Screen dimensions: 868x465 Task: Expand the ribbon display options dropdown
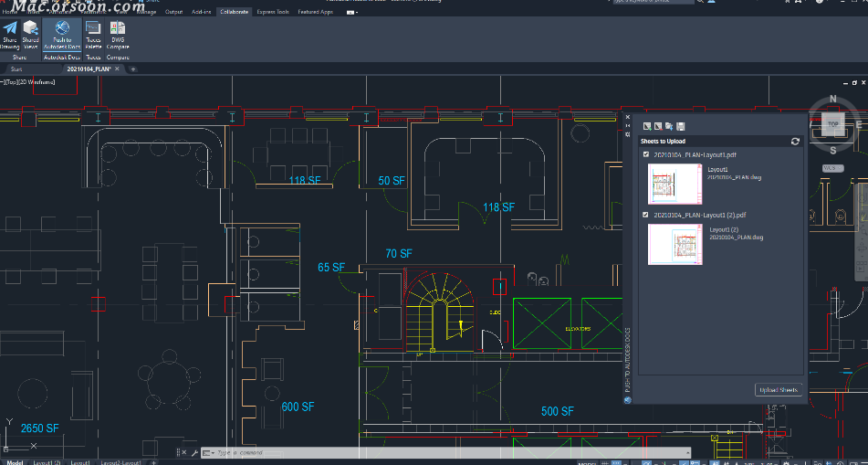(x=352, y=12)
